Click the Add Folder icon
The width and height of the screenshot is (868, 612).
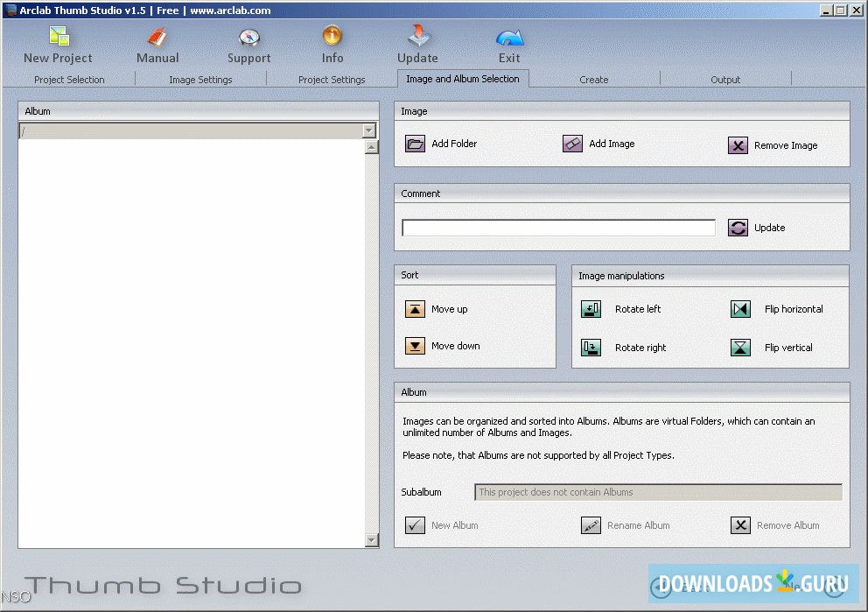(x=415, y=144)
